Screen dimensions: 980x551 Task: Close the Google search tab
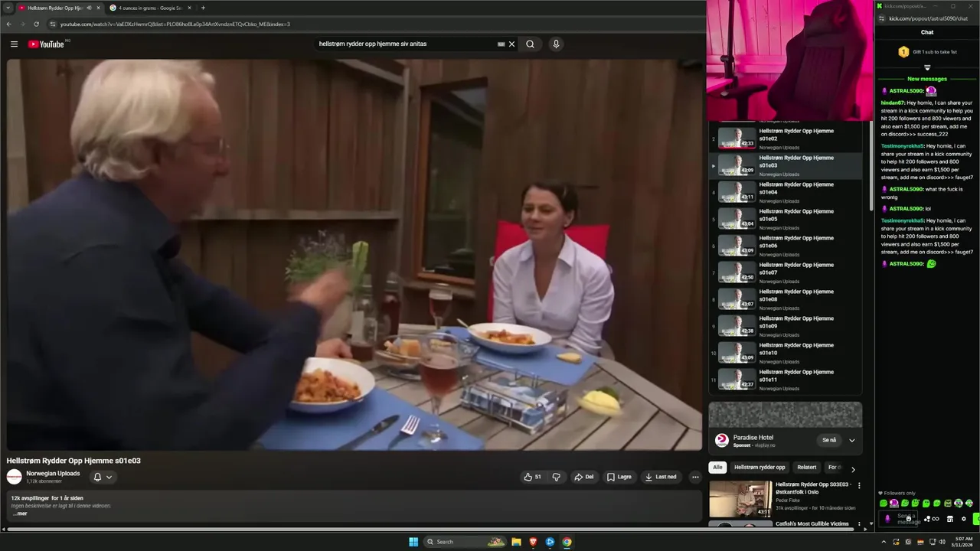(190, 8)
